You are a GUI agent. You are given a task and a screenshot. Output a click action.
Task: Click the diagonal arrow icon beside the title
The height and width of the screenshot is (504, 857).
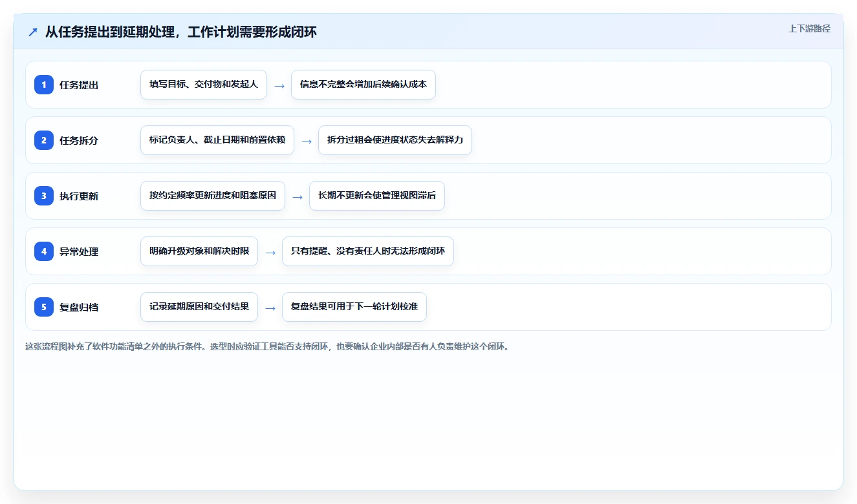coord(33,32)
